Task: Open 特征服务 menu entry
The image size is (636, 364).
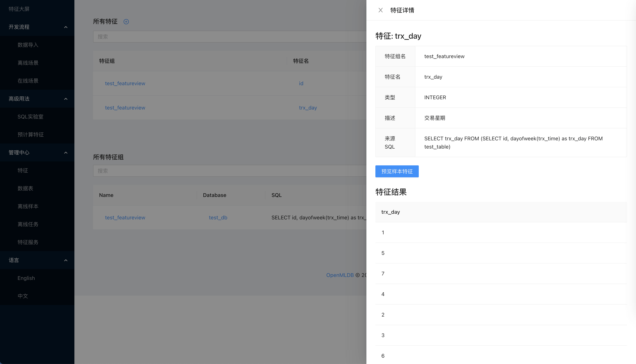Action: pos(28,242)
